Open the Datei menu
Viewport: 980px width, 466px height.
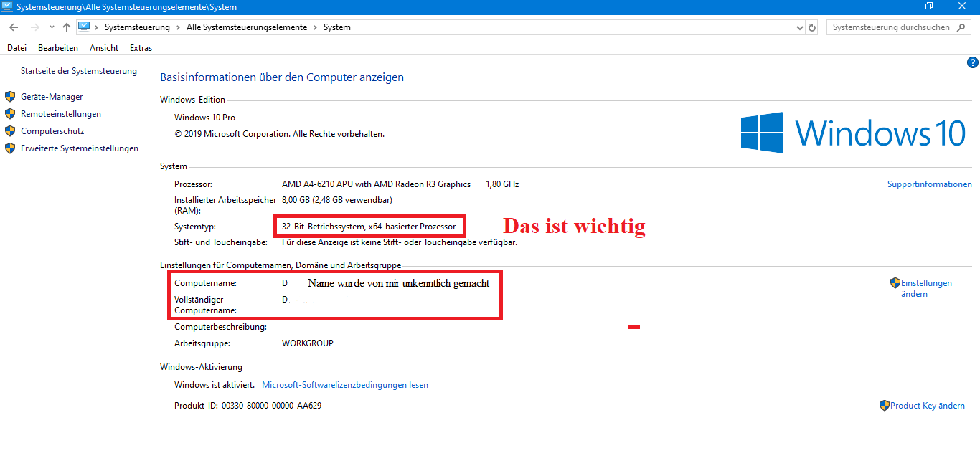(x=17, y=48)
